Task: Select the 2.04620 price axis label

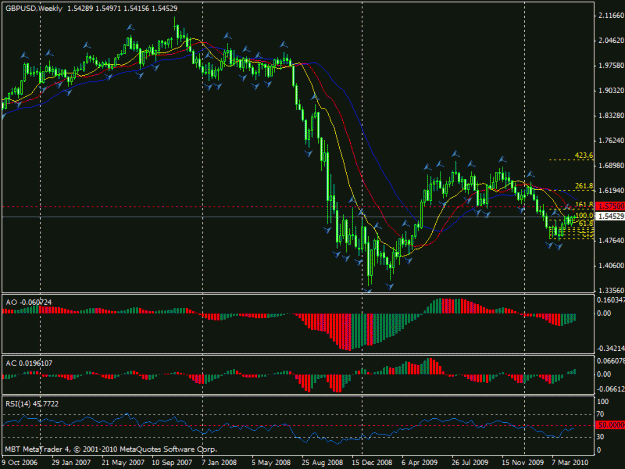Action: click(x=611, y=40)
